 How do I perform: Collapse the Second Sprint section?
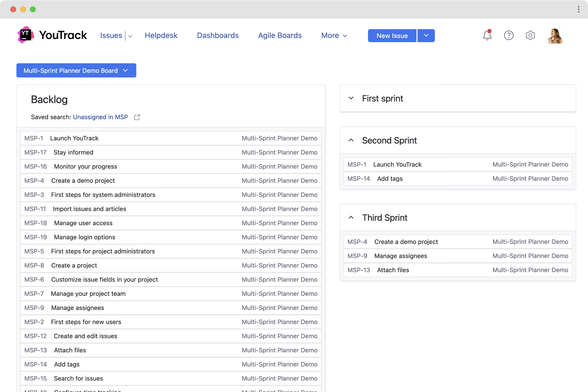tap(351, 140)
